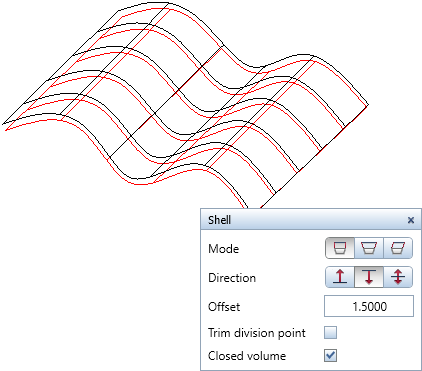
Task: Click the 'Direction' label in Shell dialog
Action: 232,278
